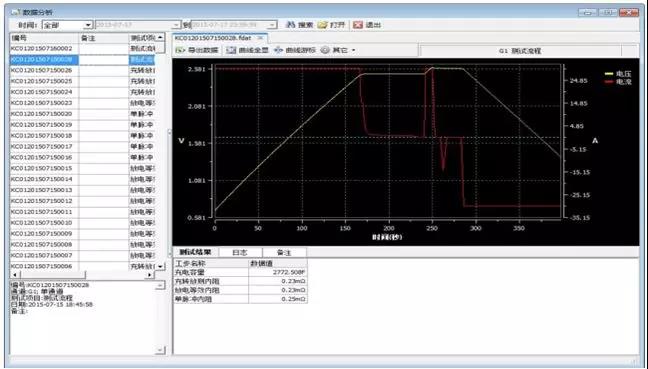The height and width of the screenshot is (369, 648).
Task: Open a file with the folder icon (打开)
Action: (x=323, y=25)
